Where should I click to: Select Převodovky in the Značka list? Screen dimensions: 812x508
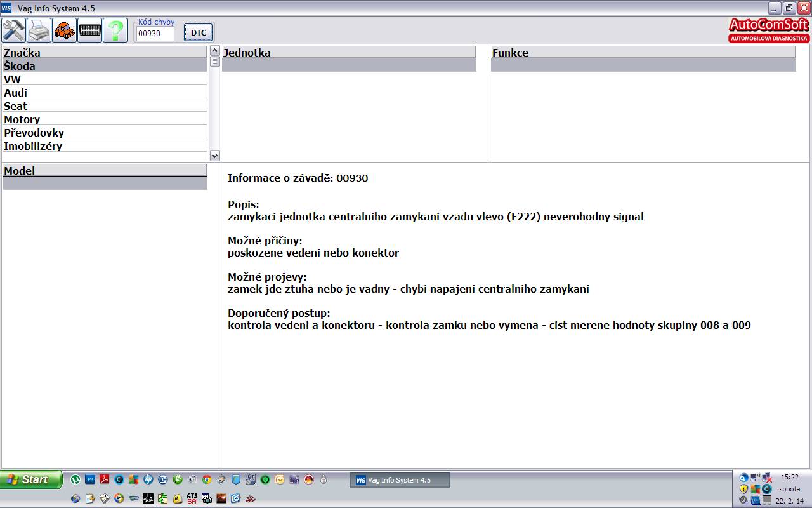point(105,133)
